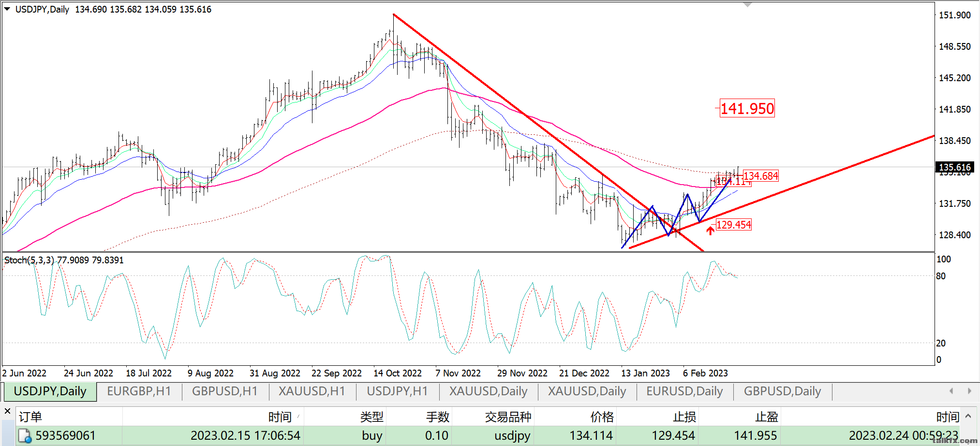Switch to the XAUUSD,H1 chart tab
This screenshot has height=446, width=980.
click(x=312, y=391)
